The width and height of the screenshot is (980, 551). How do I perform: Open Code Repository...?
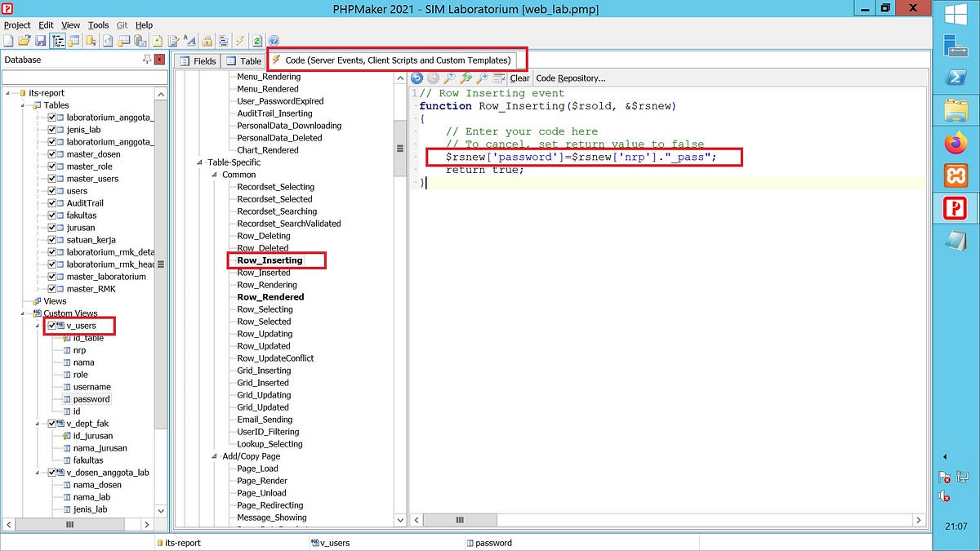(x=571, y=78)
